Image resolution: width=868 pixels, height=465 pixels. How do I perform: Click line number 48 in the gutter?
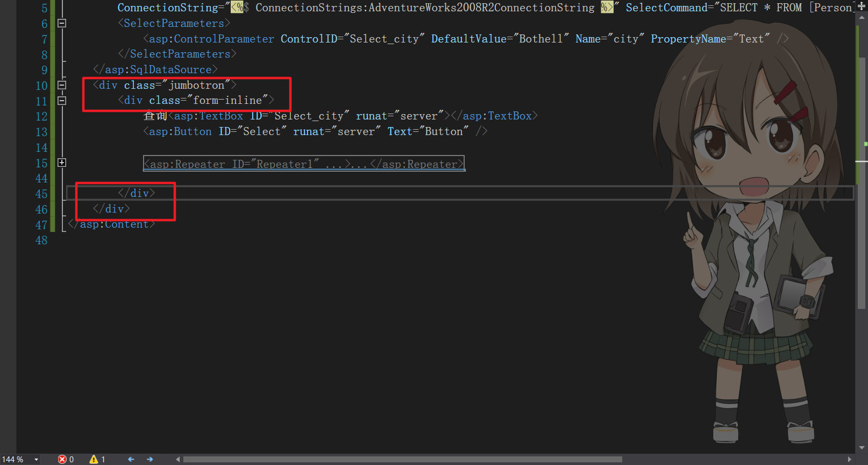(x=41, y=241)
